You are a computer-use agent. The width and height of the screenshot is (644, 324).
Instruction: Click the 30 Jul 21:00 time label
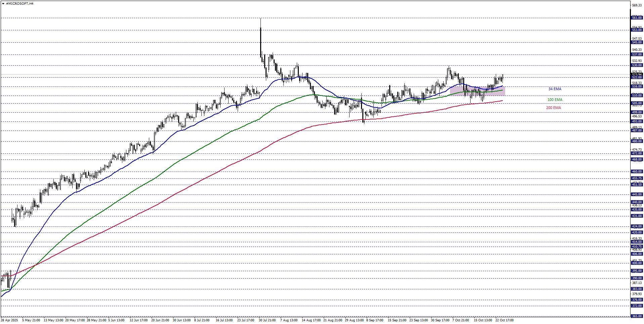click(x=267, y=320)
